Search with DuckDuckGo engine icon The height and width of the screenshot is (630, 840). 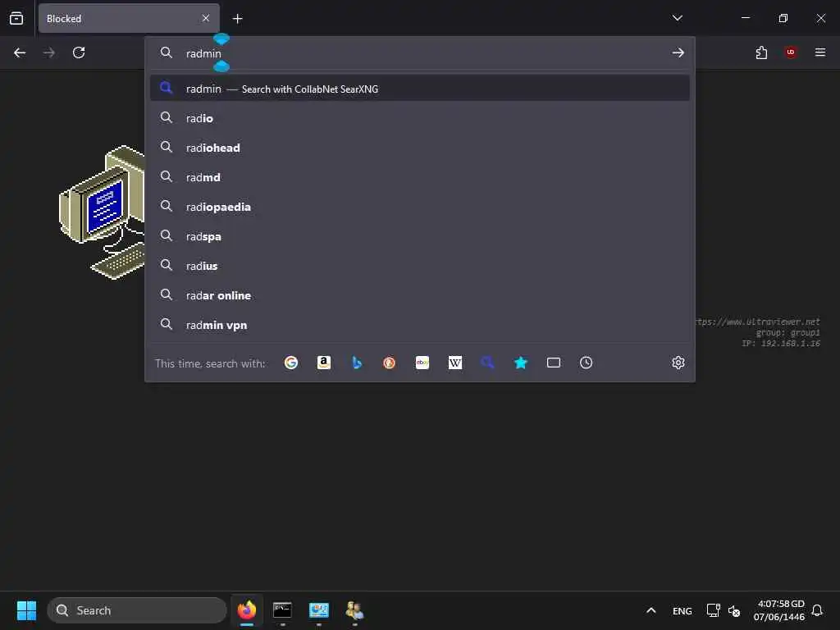(x=390, y=363)
